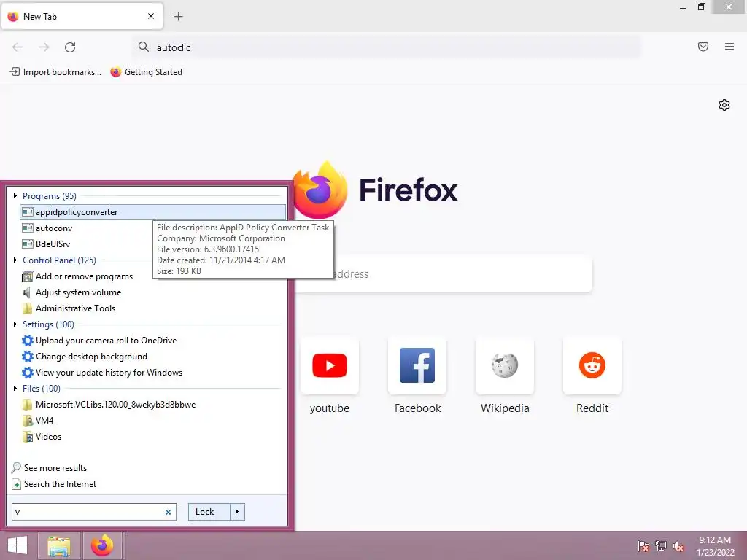Open Getting Started bookmark
This screenshot has height=560, width=747.
[x=146, y=72]
